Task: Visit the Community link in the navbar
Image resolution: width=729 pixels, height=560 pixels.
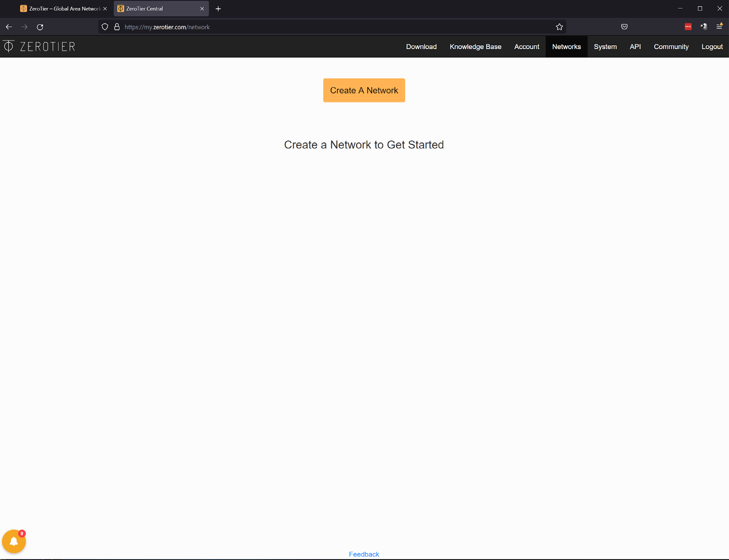Action: (671, 47)
